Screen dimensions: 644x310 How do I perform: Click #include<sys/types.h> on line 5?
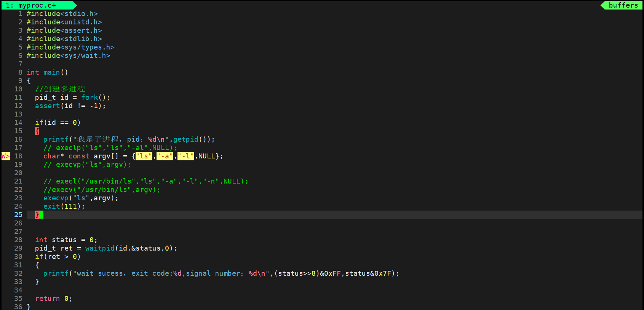click(70, 47)
